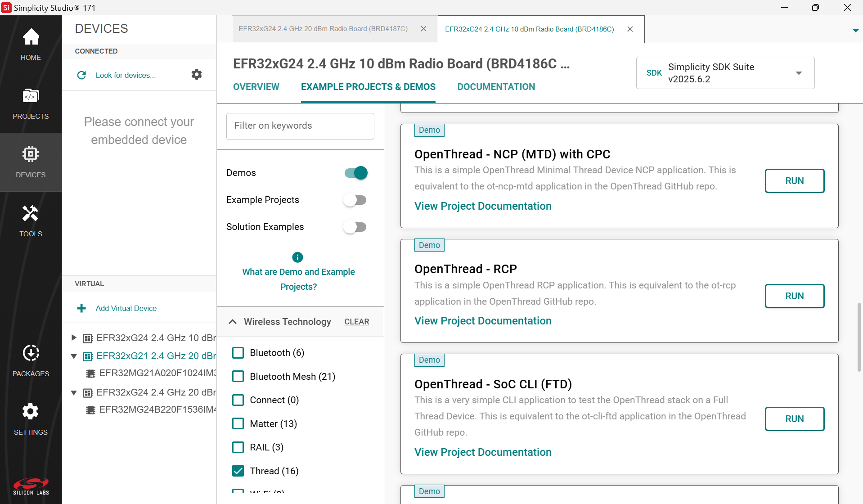Switch to the Documentation tab
Screen dimensions: 863x504
pos(496,87)
